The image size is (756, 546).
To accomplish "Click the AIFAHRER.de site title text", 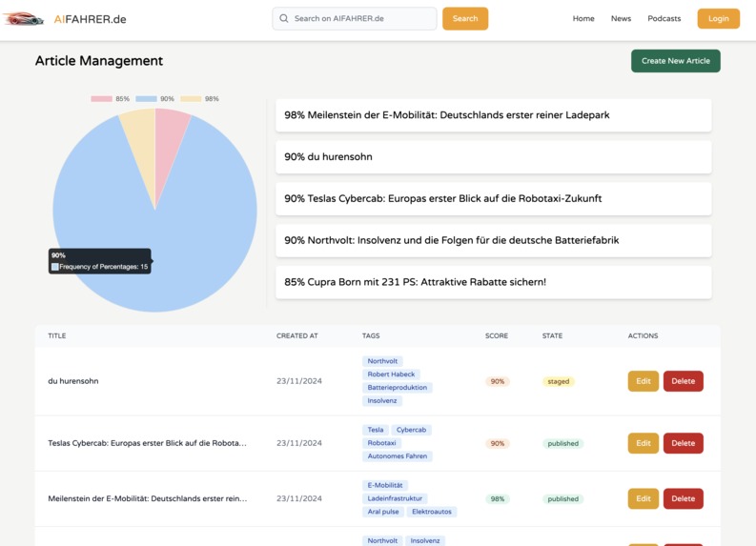I will click(x=91, y=19).
